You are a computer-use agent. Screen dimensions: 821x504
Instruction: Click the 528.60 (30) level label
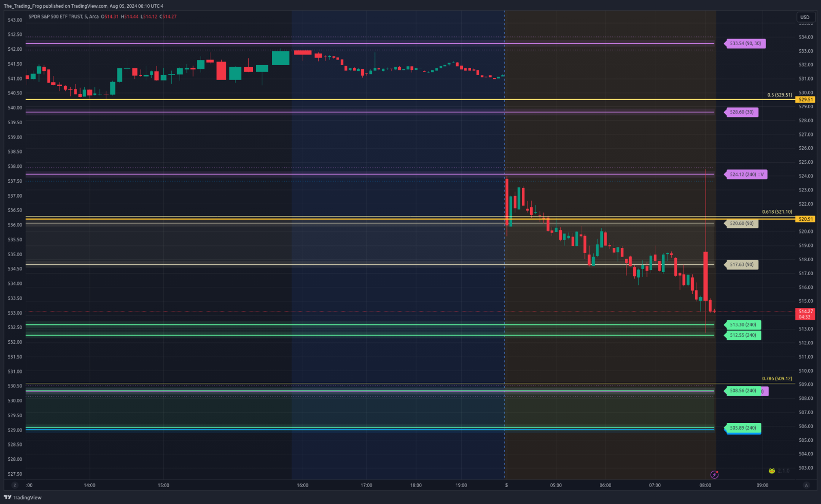[x=741, y=112]
